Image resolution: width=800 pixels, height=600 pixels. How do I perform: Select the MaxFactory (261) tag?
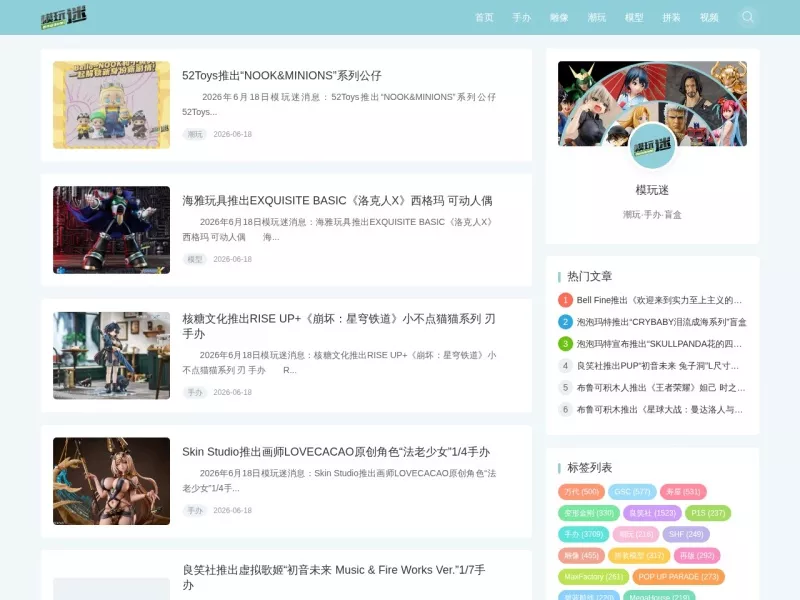click(594, 577)
